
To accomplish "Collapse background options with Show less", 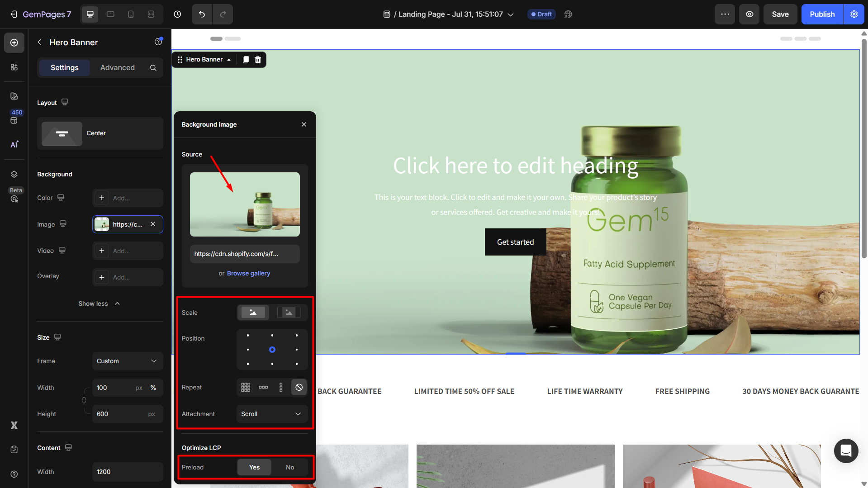I will tap(99, 303).
